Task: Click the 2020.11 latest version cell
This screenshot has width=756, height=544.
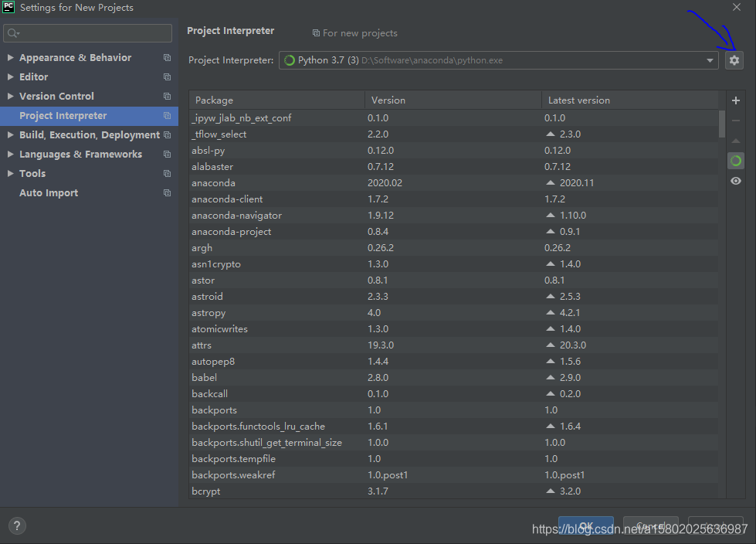Action: [x=577, y=183]
